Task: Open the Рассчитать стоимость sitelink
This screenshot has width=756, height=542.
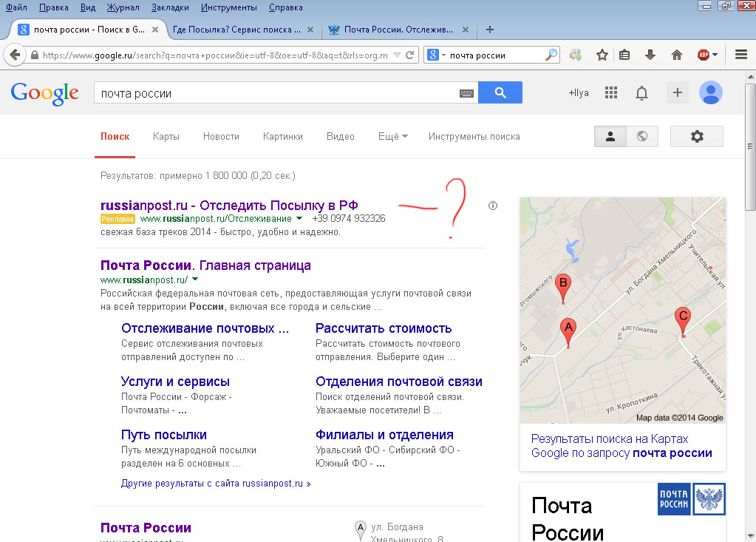Action: tap(384, 328)
